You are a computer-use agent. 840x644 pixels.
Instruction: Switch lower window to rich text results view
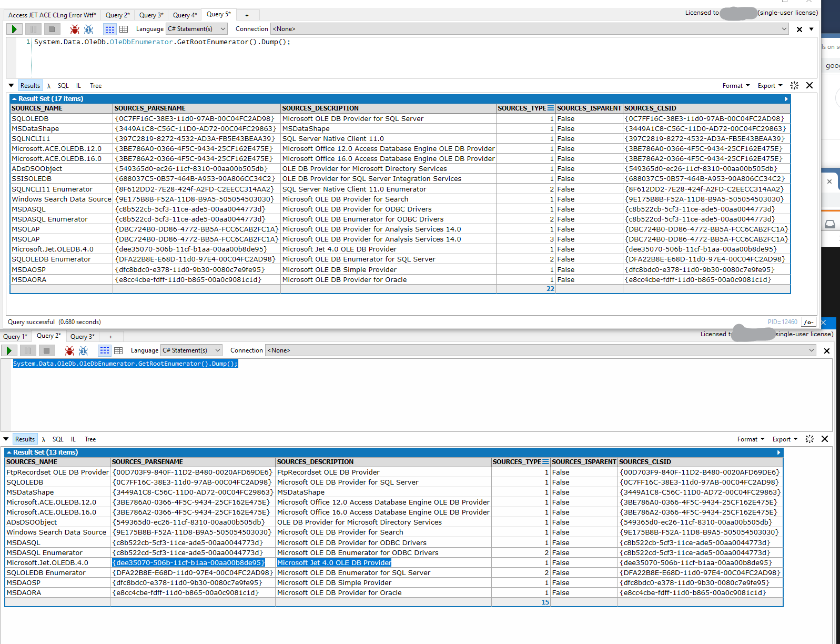pos(105,350)
